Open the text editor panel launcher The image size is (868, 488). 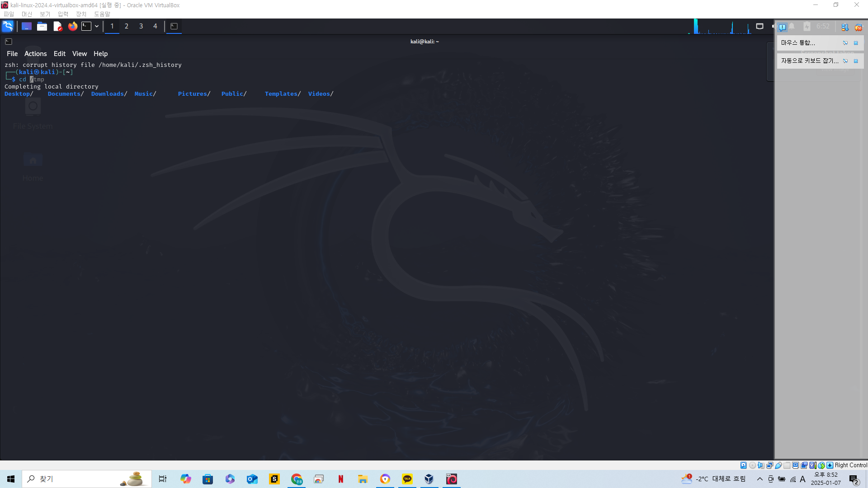57,26
